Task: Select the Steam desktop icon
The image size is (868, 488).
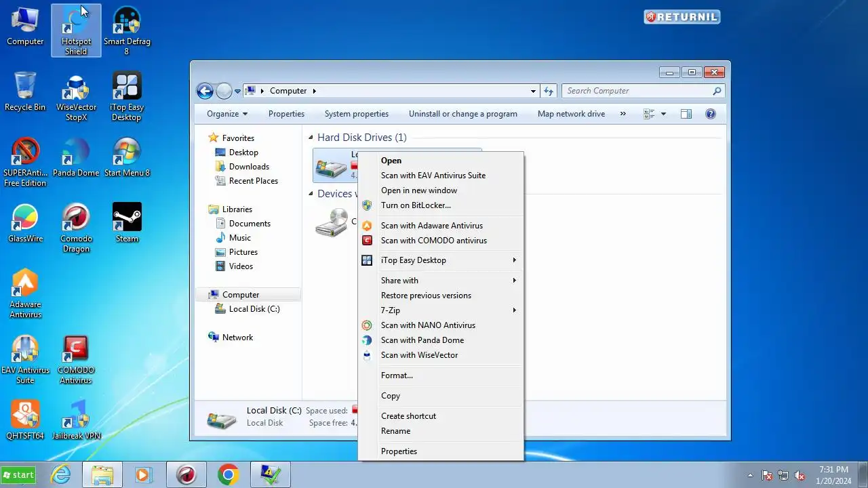Action: click(x=127, y=223)
